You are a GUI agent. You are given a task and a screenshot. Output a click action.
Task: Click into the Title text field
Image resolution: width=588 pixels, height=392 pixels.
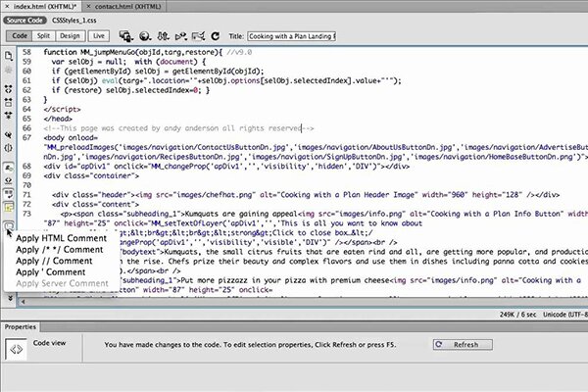(x=291, y=36)
